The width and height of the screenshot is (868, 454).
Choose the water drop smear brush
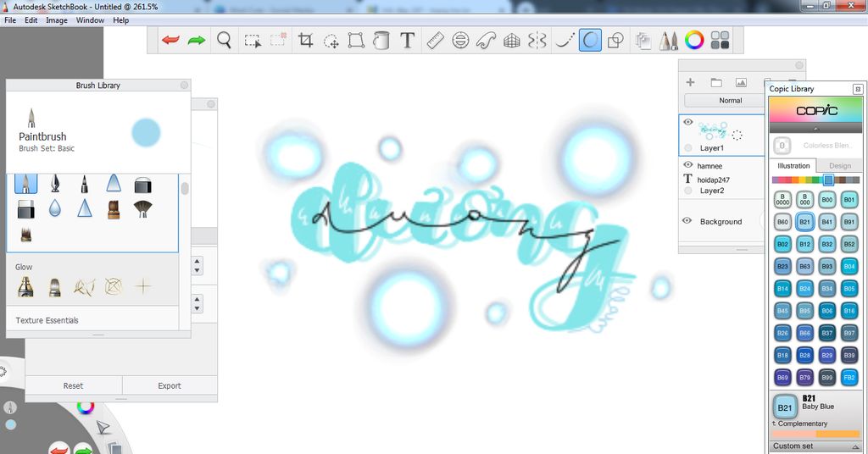pos(55,208)
